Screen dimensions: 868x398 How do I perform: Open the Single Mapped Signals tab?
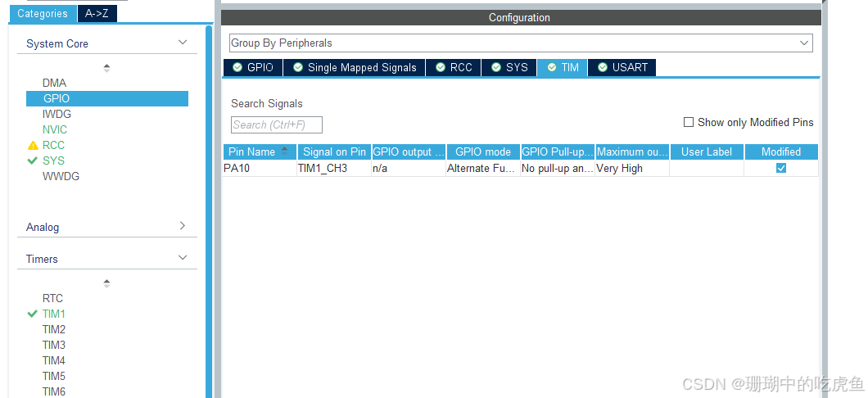pos(355,67)
